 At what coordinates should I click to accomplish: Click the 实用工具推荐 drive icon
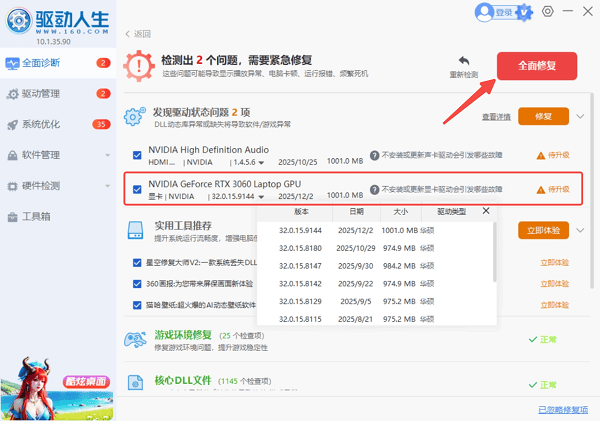135,230
